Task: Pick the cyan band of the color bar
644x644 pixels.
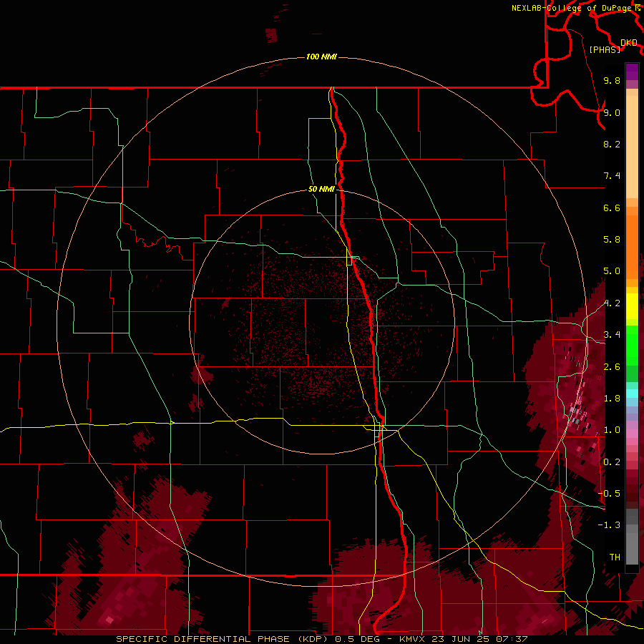Action: [x=632, y=394]
